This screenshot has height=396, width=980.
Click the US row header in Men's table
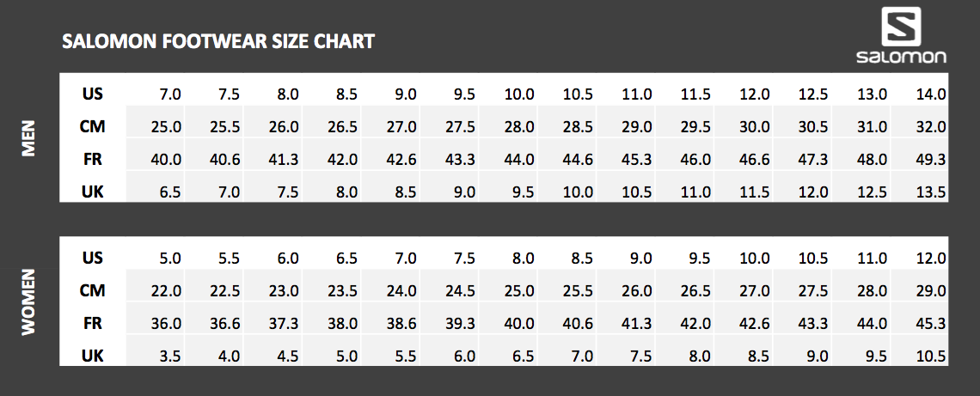tap(93, 94)
